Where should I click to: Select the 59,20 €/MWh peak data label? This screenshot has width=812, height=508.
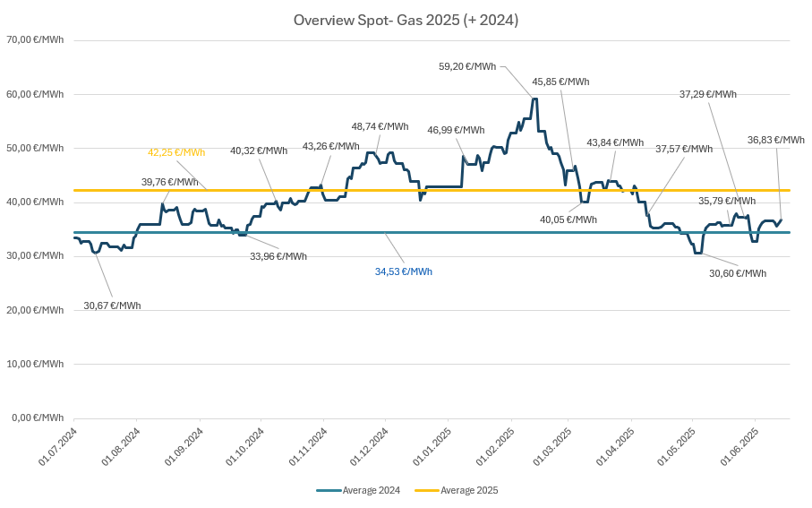[x=466, y=66]
